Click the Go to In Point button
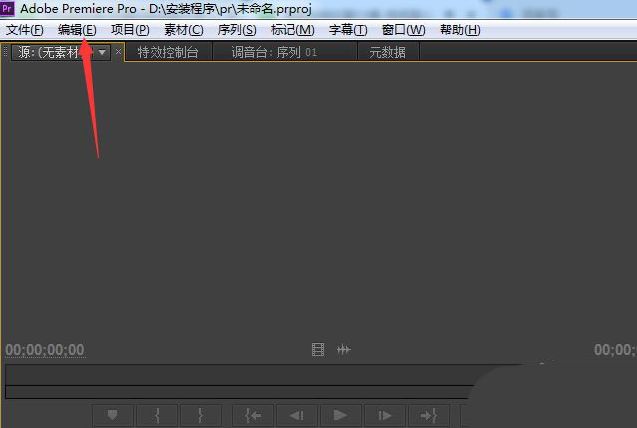This screenshot has width=637, height=428. 253,416
